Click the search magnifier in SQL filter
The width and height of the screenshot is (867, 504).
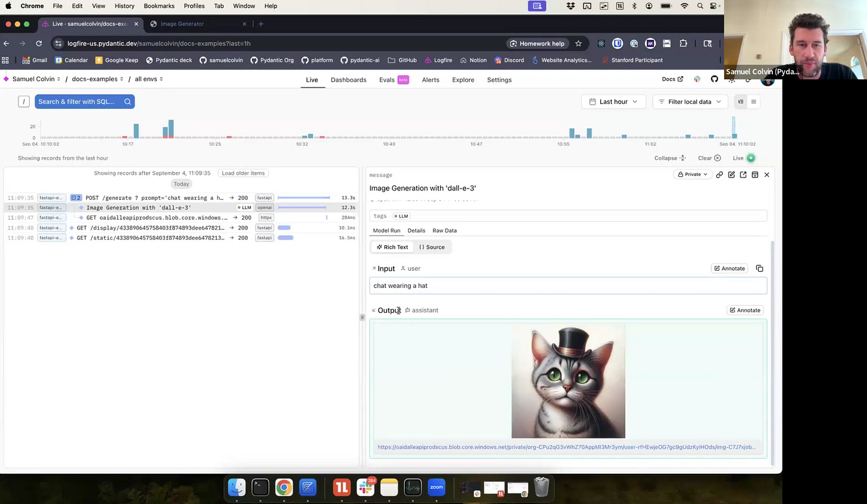(x=127, y=102)
